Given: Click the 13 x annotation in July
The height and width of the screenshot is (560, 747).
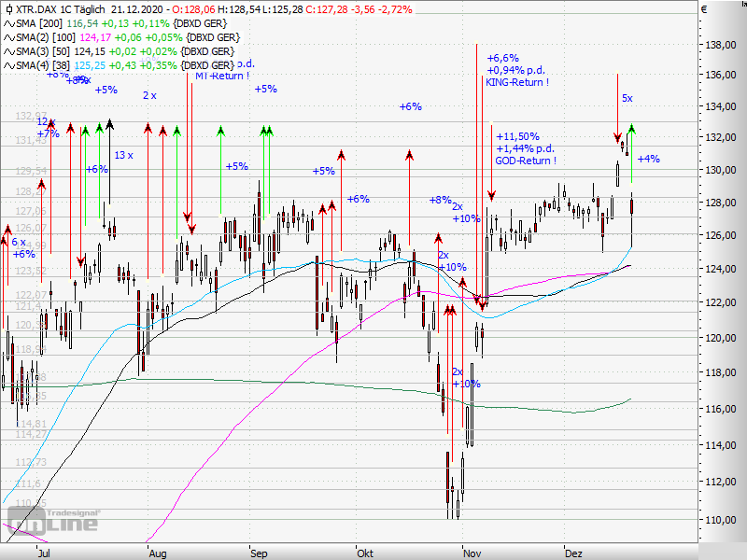Looking at the screenshot, I should coord(124,155).
